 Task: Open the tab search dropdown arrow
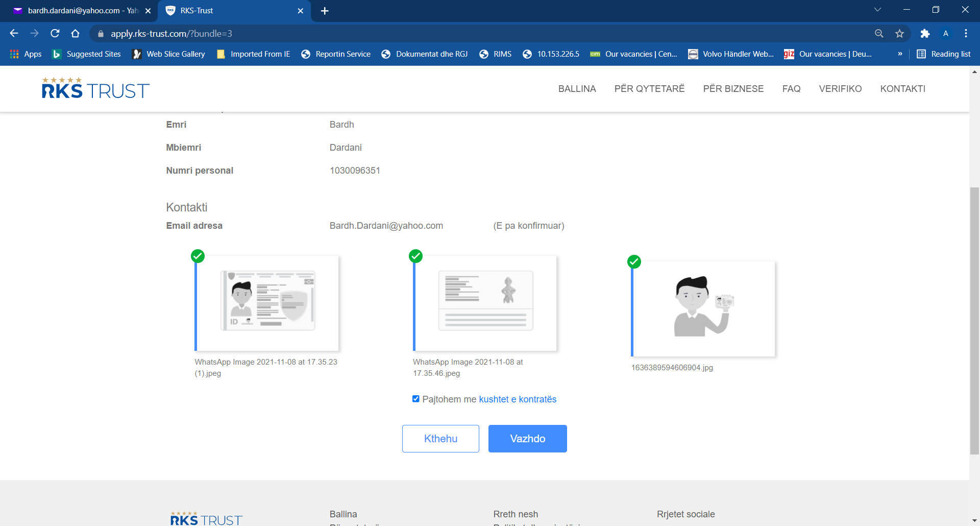click(x=877, y=10)
